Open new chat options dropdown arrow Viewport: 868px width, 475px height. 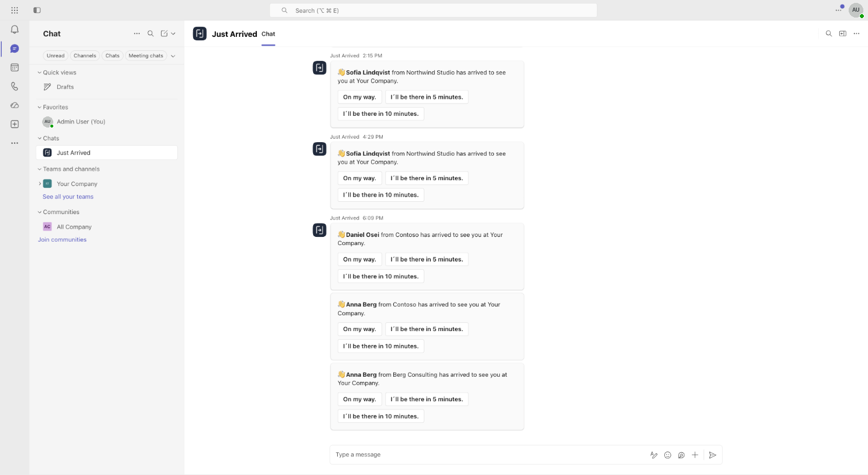tap(173, 34)
